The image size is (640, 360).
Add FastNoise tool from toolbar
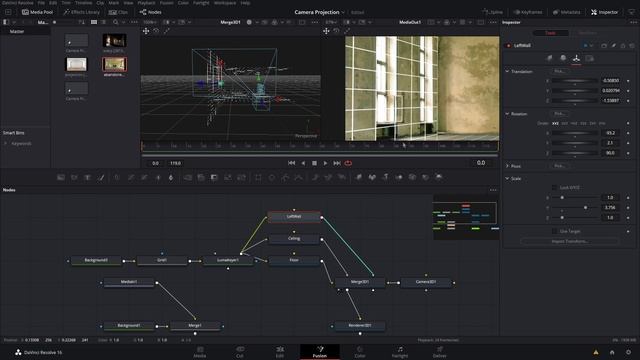click(x=74, y=177)
